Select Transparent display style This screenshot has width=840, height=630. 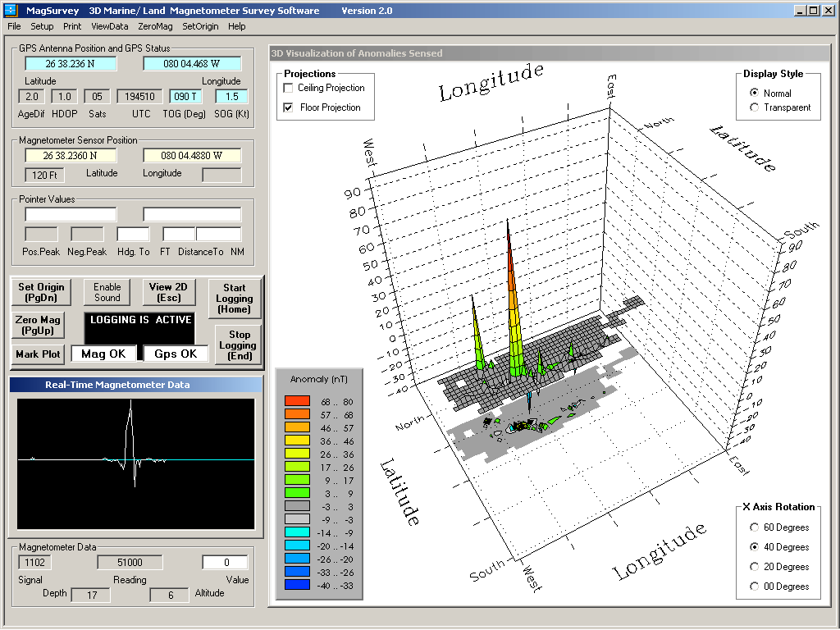tap(754, 106)
